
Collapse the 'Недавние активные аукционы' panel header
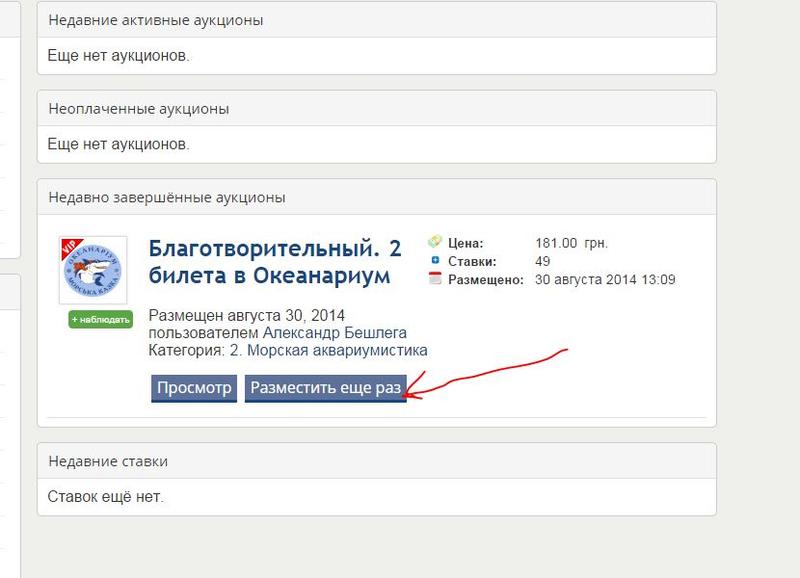pyautogui.click(x=376, y=20)
